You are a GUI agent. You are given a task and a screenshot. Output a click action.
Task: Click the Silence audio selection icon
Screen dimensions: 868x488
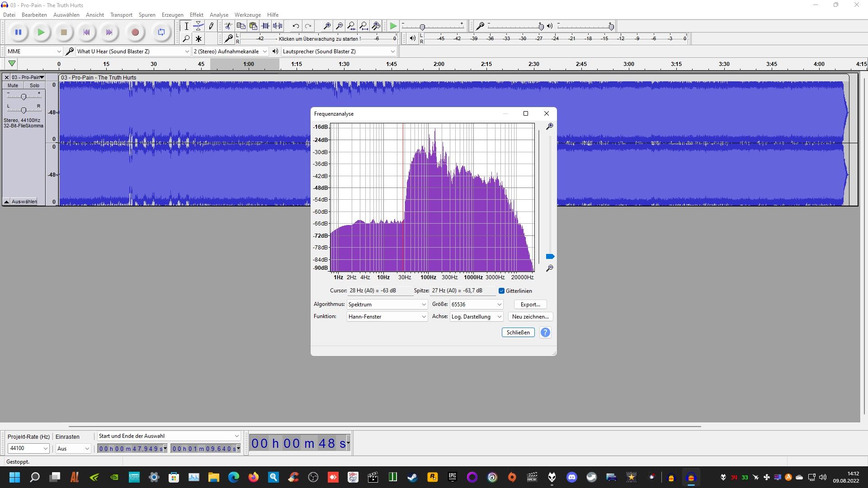tap(278, 26)
